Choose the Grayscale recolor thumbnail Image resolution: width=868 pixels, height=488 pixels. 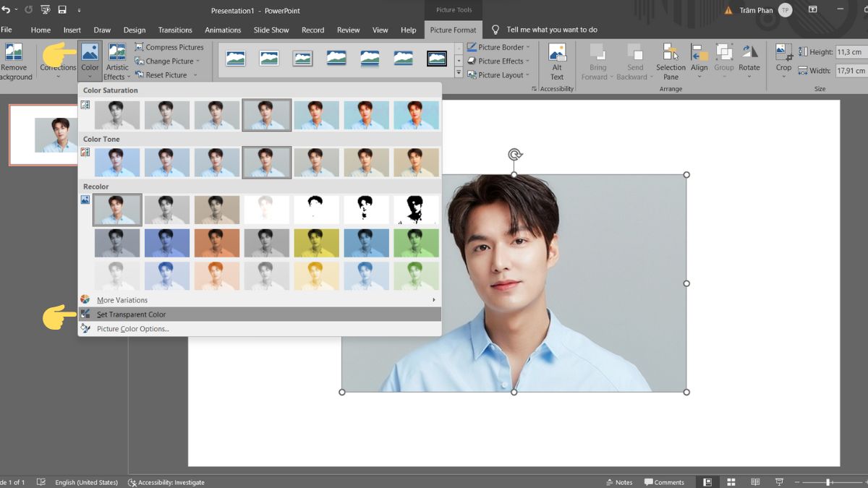pyautogui.click(x=166, y=210)
